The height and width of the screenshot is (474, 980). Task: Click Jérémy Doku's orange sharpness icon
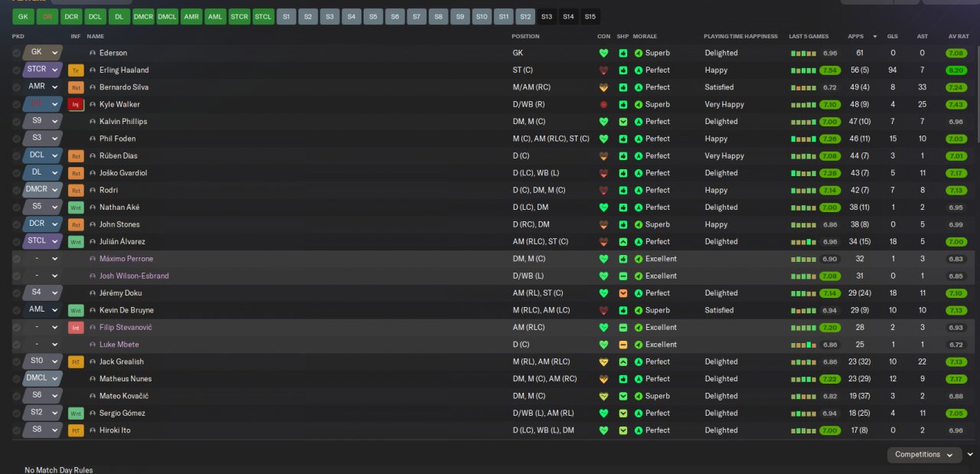(623, 293)
